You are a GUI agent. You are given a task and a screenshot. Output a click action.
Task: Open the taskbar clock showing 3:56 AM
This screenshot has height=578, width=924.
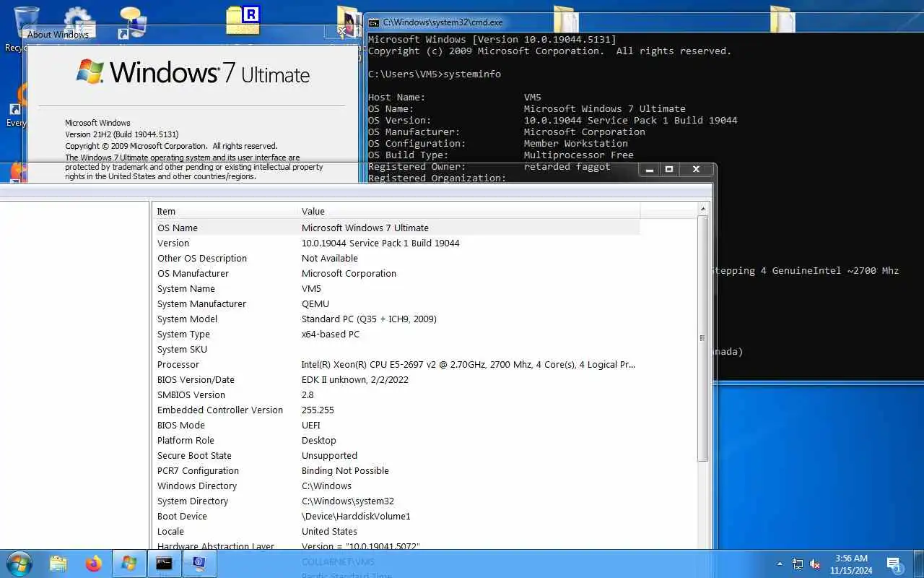pos(851,564)
